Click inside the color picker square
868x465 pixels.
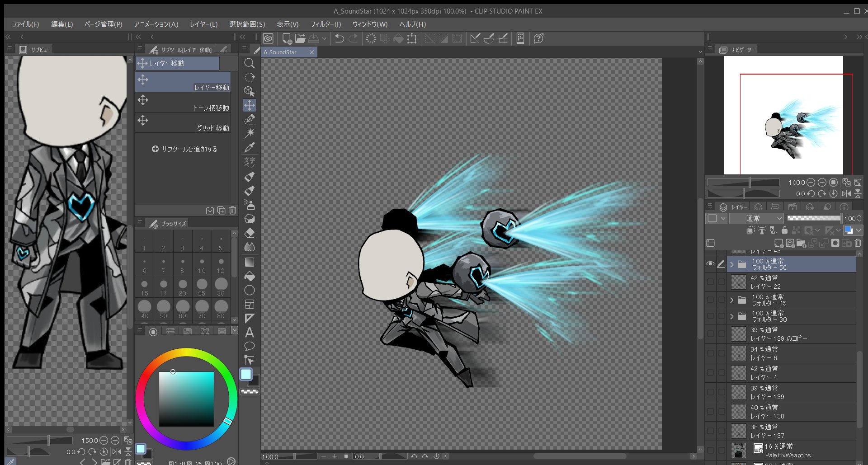pyautogui.click(x=186, y=399)
